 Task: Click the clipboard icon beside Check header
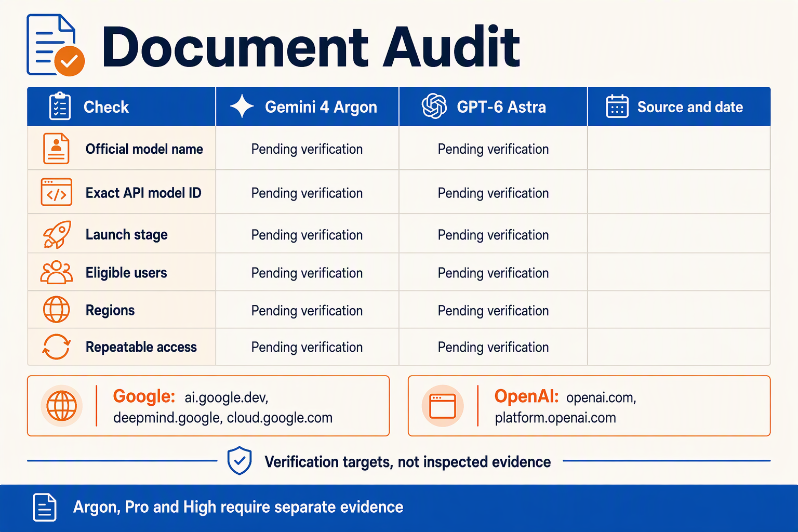(x=60, y=107)
